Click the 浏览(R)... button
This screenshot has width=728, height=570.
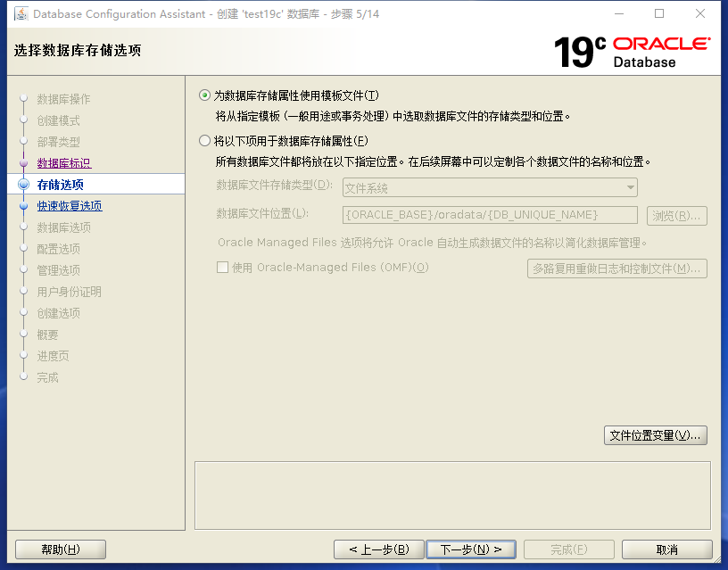pyautogui.click(x=676, y=216)
